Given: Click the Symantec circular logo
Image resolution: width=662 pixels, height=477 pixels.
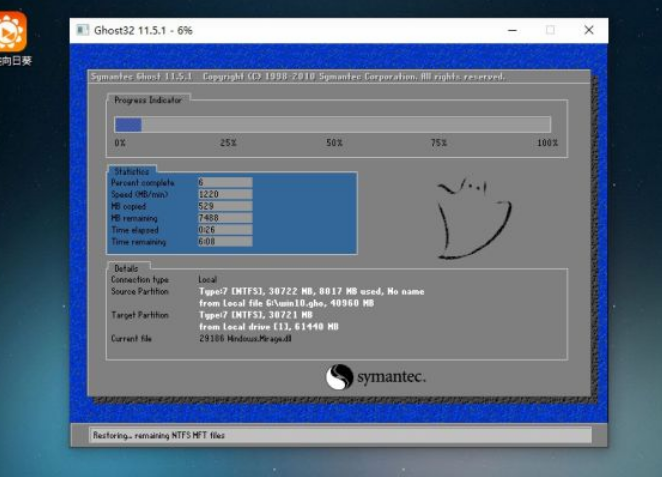Looking at the screenshot, I should point(340,377).
